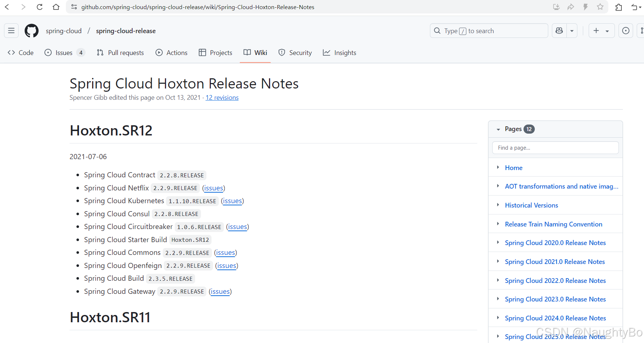Click the 2.2.8.RELEASE tag for Spring Cloud Contract

click(x=182, y=176)
